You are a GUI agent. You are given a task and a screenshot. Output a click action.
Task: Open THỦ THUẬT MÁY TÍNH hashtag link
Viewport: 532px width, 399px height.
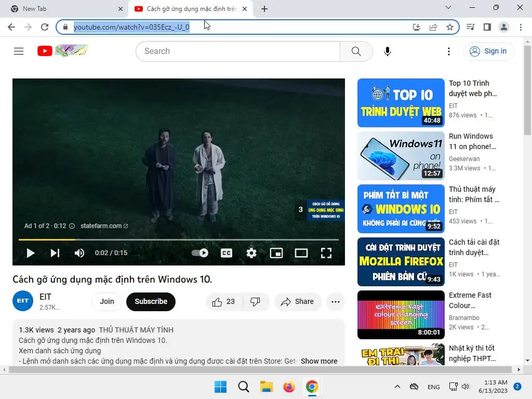click(x=136, y=330)
